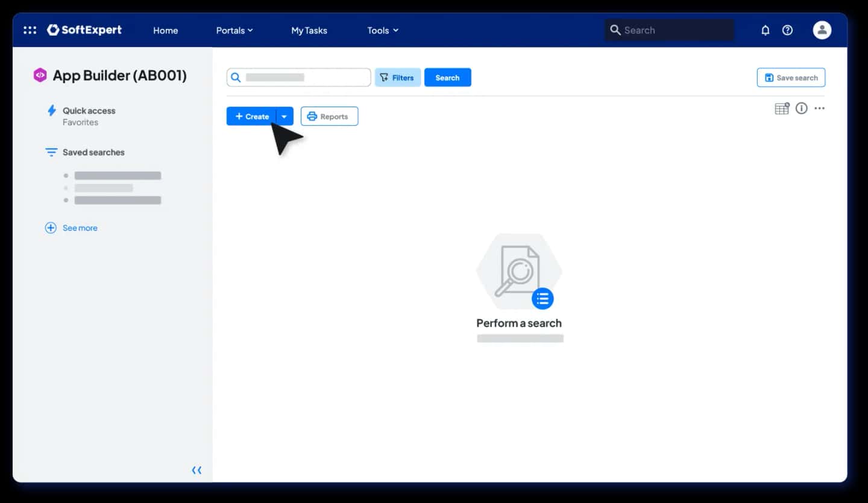Click the notifications bell icon

[766, 30]
